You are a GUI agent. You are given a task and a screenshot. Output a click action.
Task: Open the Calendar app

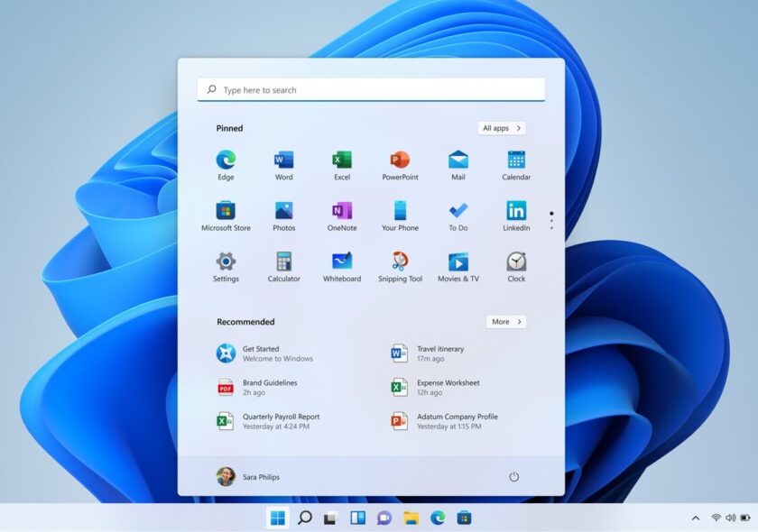point(516,165)
